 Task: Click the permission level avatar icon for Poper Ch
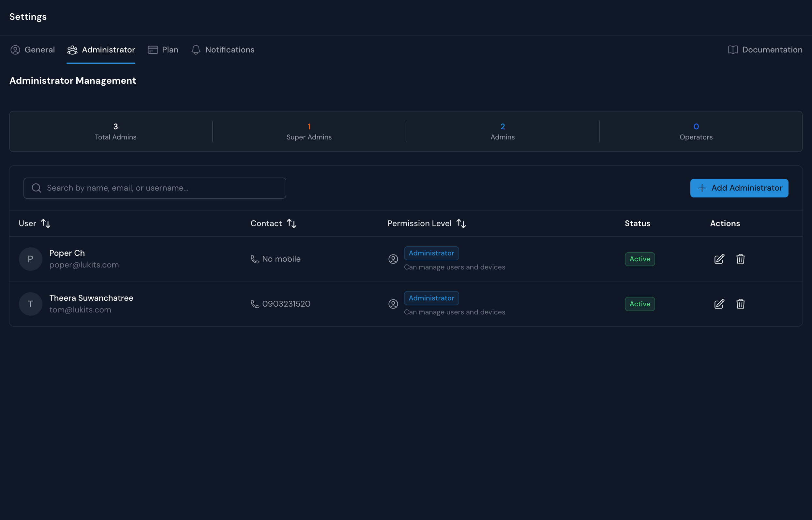pos(393,259)
